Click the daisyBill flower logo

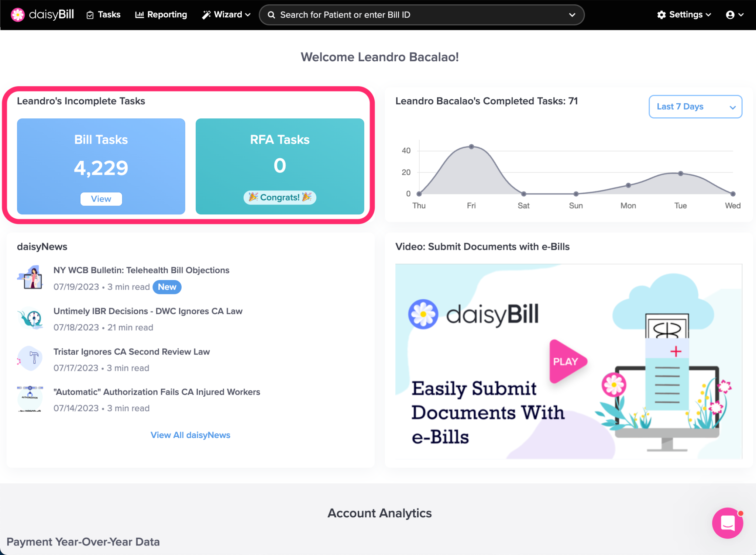click(17, 15)
